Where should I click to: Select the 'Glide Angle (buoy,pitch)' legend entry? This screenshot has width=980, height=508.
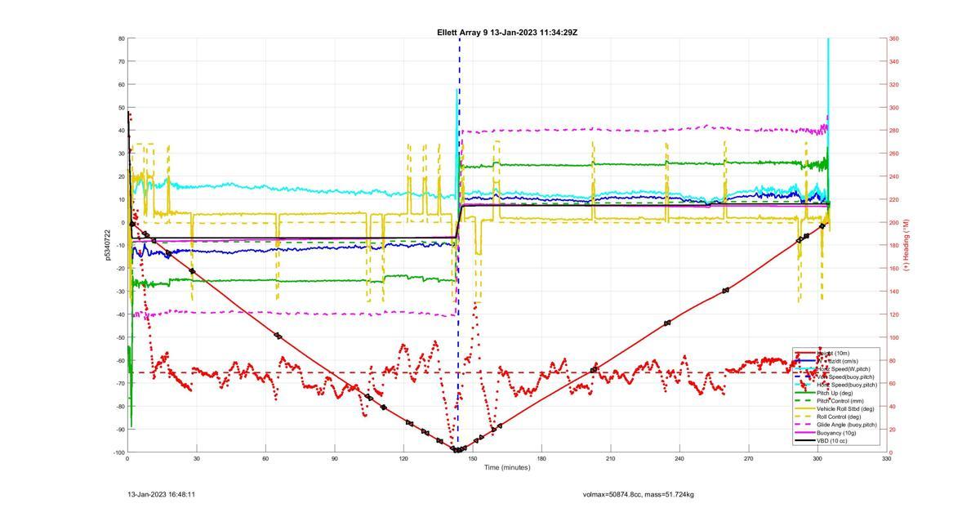[847, 425]
